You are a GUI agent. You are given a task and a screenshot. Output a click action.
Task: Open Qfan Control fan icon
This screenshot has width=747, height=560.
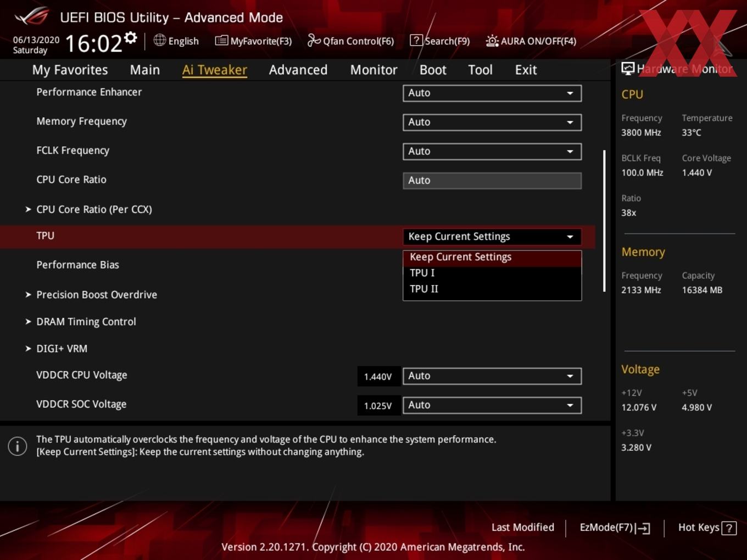(x=314, y=40)
